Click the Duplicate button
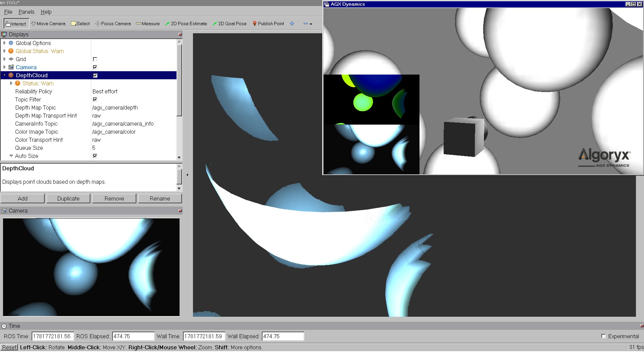 click(x=68, y=199)
